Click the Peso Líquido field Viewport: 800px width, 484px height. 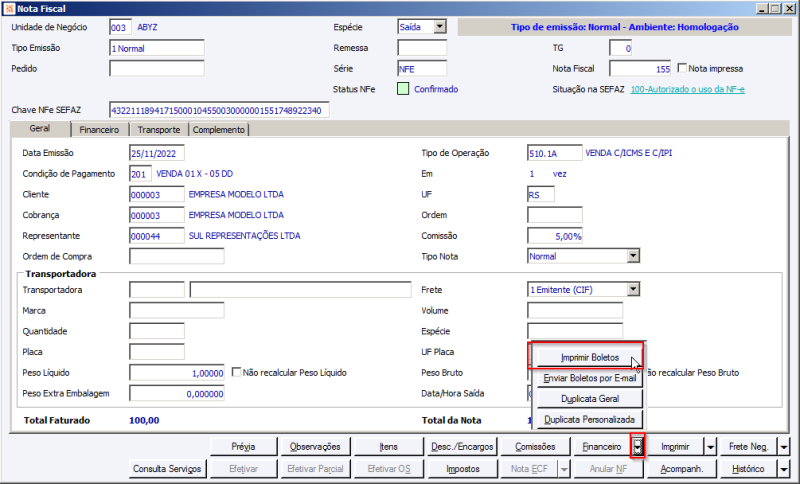click(x=177, y=373)
